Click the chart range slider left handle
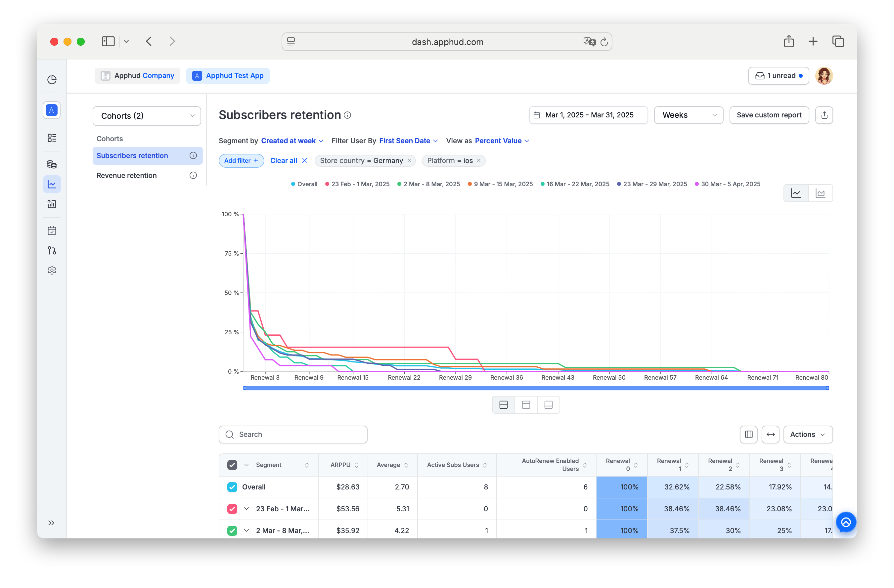This screenshot has width=894, height=588. pyautogui.click(x=245, y=388)
